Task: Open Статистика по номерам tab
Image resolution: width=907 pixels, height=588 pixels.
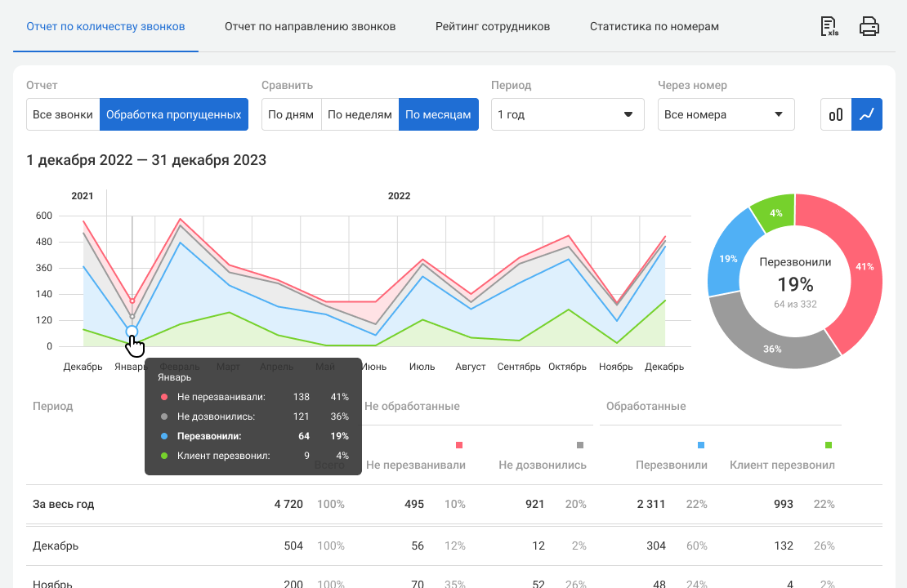Action: tap(655, 27)
